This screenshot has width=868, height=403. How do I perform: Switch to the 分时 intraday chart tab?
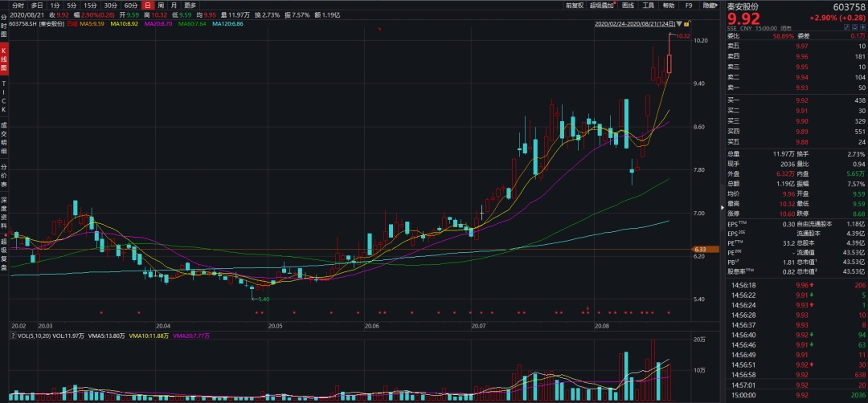[x=18, y=5]
